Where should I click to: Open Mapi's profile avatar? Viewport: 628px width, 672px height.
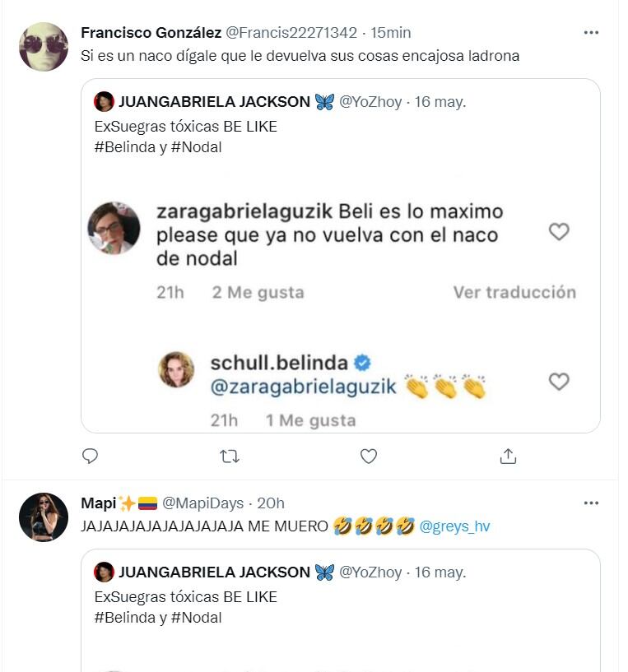coord(44,517)
